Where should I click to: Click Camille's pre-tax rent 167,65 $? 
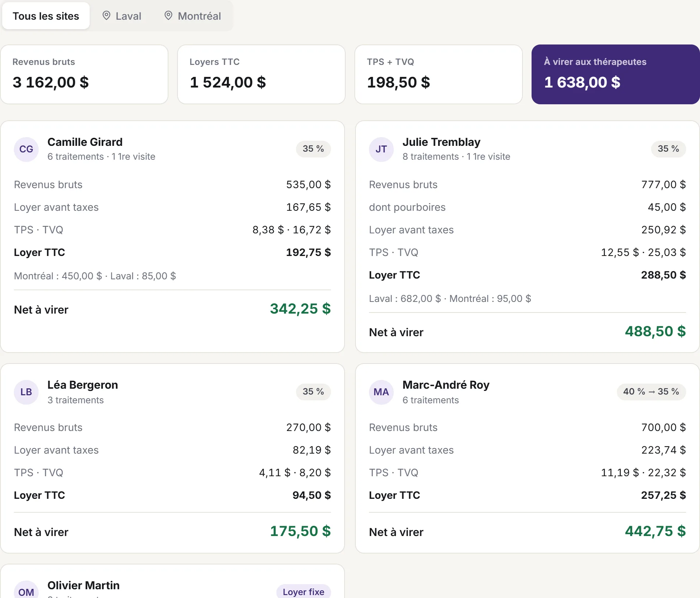[308, 207]
